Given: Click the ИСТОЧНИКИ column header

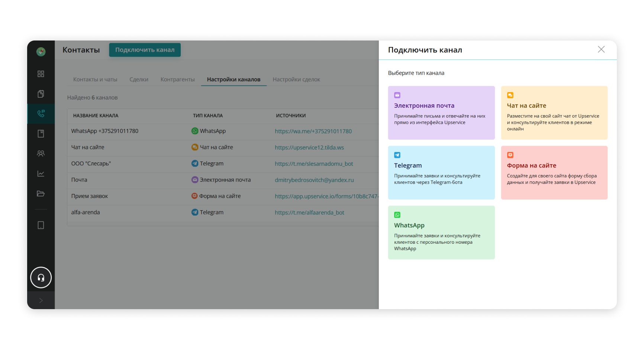Looking at the screenshot, I should 291,116.
